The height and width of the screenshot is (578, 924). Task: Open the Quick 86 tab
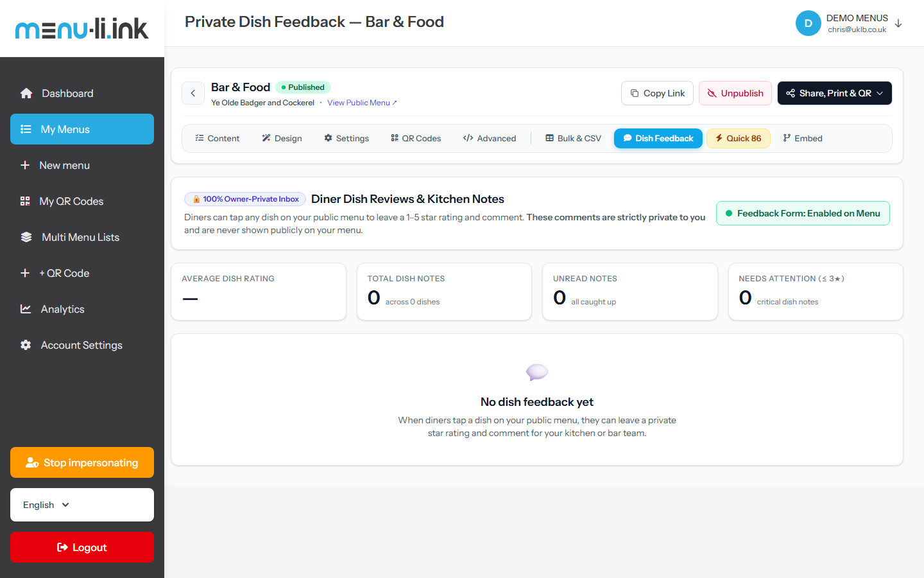(739, 138)
